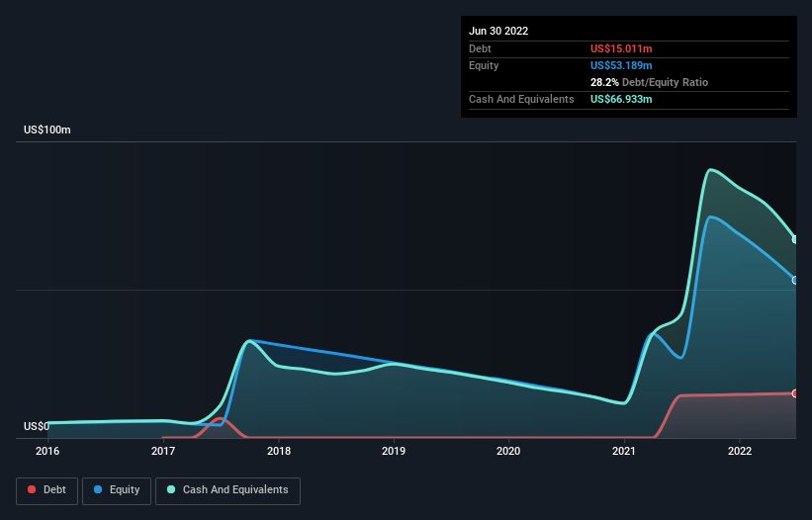Toggle the Equity legend button
The image size is (812, 520).
click(x=117, y=490)
